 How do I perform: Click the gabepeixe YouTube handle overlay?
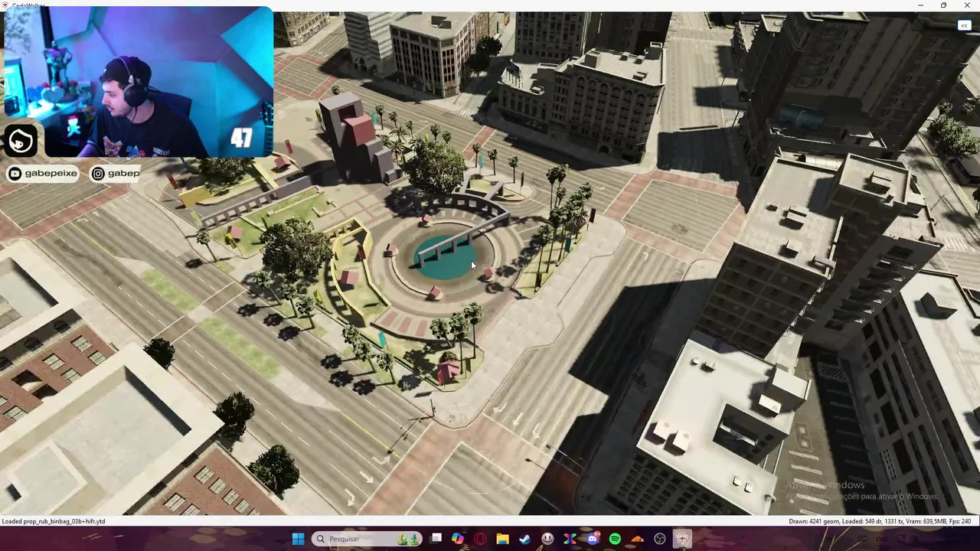click(x=43, y=174)
